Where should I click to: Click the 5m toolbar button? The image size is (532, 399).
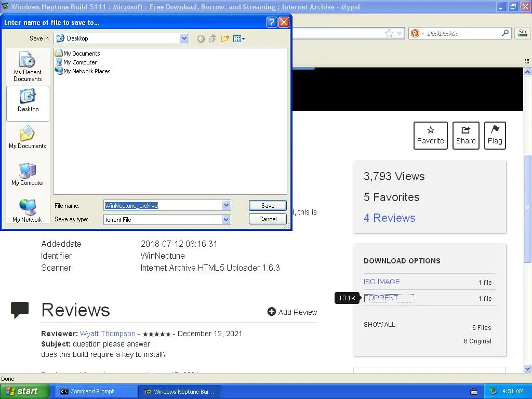pyautogui.click(x=523, y=33)
